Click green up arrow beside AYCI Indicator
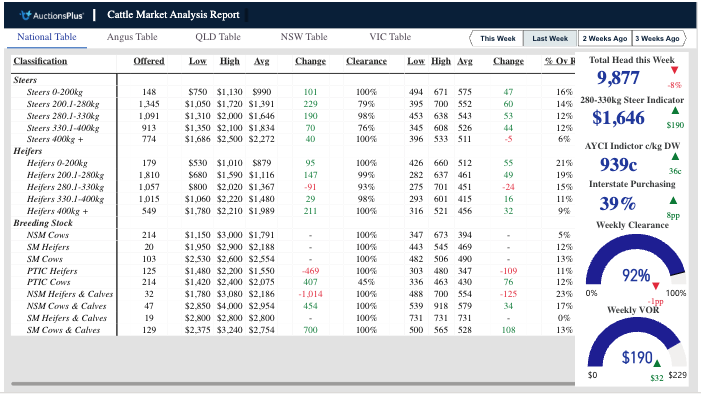 point(675,157)
